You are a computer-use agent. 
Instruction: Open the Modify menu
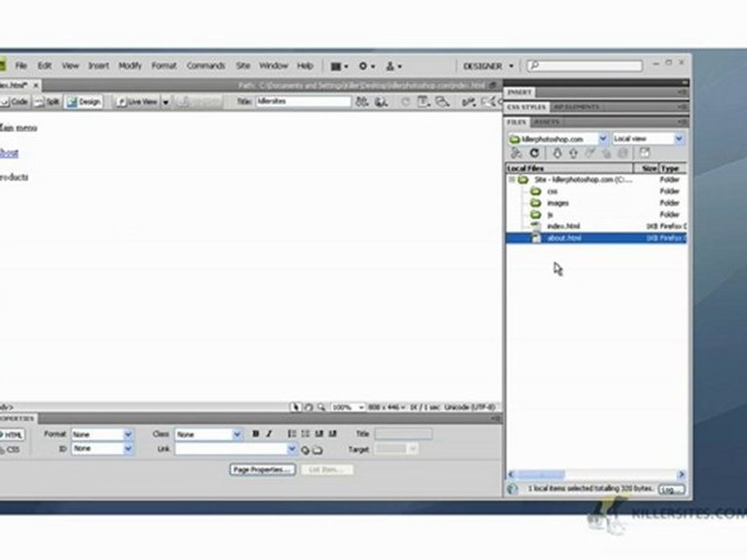pyautogui.click(x=130, y=65)
